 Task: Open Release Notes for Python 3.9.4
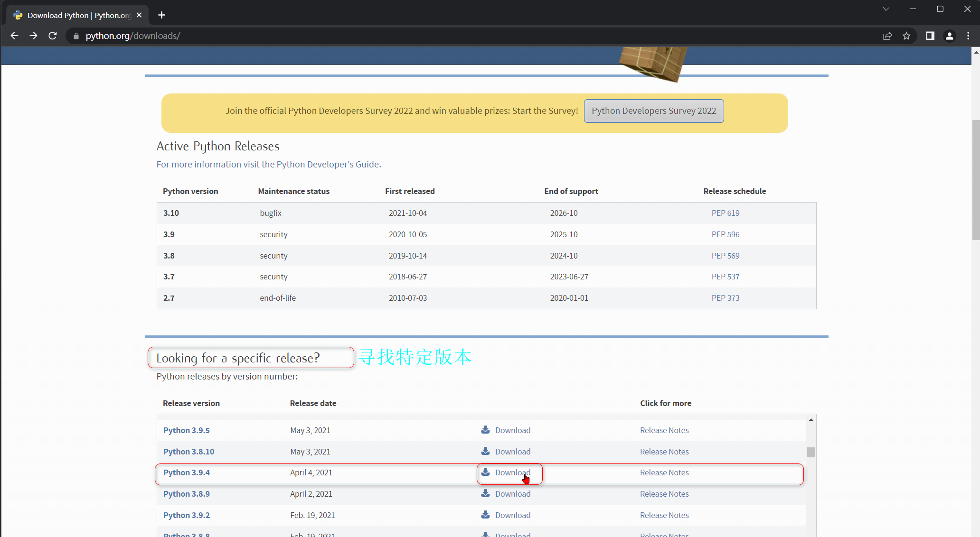664,472
